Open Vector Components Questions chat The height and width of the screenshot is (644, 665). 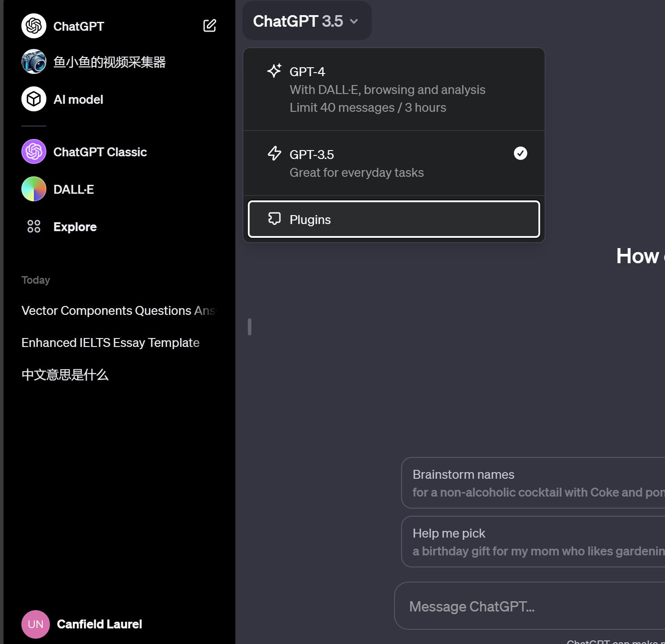(x=119, y=310)
